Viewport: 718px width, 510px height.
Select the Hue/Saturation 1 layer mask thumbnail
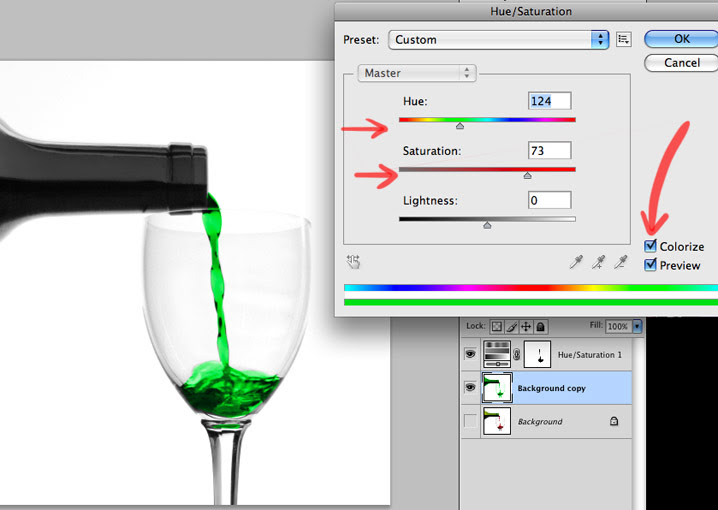(537, 354)
